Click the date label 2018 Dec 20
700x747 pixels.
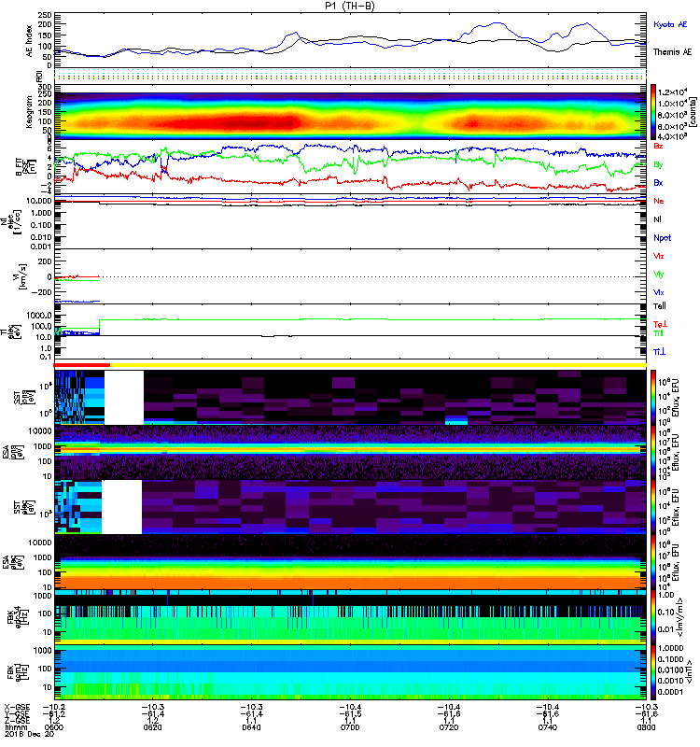coord(29,734)
